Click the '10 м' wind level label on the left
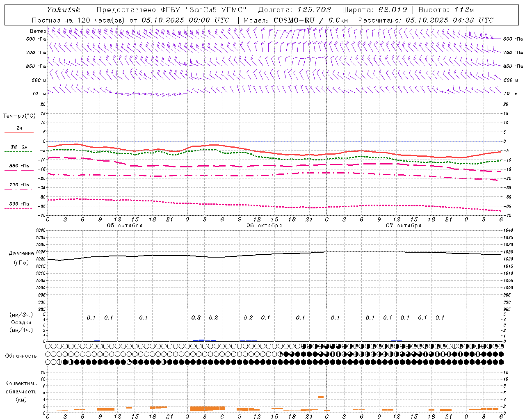The height and width of the screenshot is (420, 525). (x=39, y=94)
